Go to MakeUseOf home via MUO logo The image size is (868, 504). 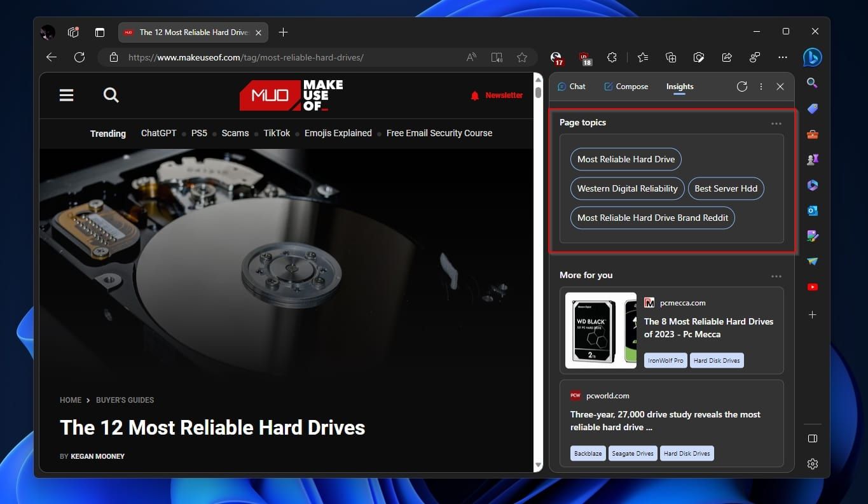coord(291,95)
